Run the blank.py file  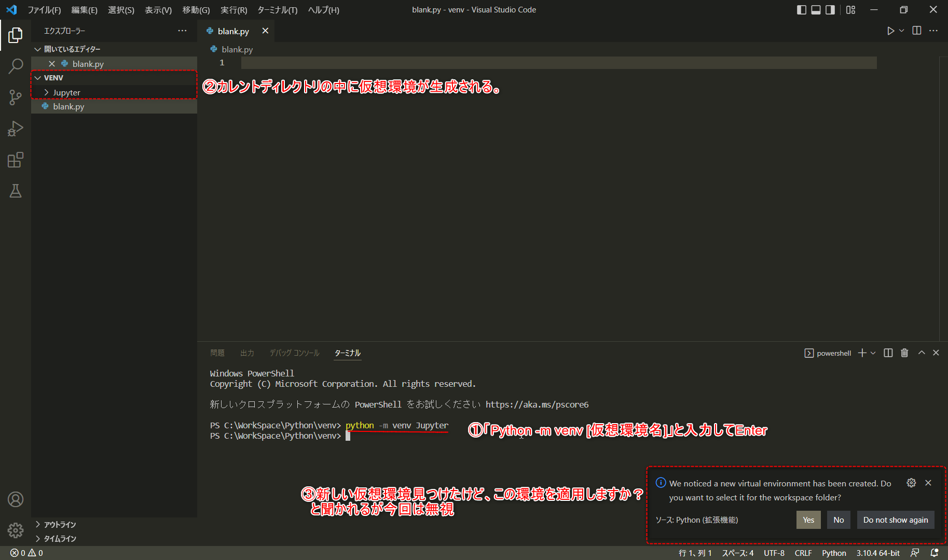891,31
